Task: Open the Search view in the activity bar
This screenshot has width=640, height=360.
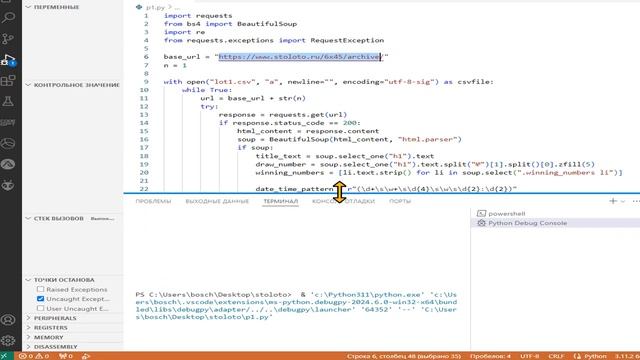Action: (x=8, y=17)
